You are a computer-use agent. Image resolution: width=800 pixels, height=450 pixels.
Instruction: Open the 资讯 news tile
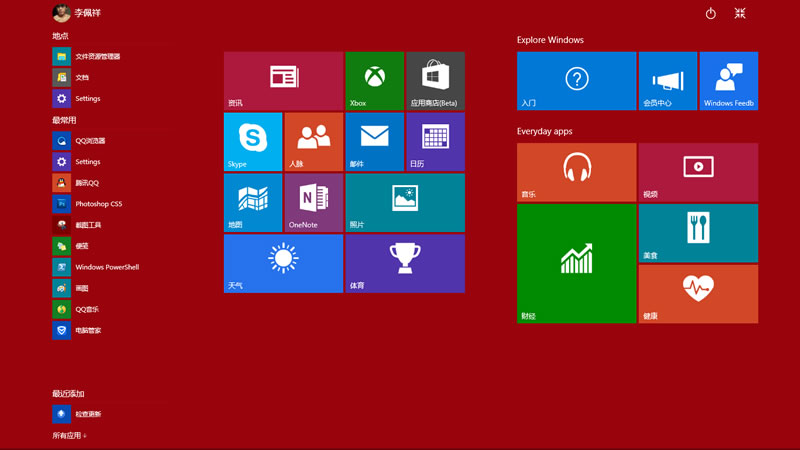click(x=283, y=81)
